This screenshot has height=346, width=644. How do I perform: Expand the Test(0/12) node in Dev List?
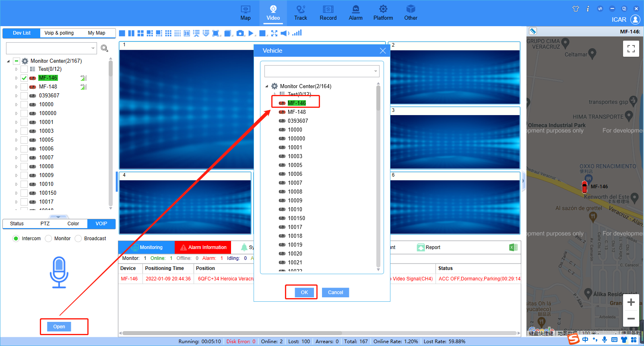17,69
